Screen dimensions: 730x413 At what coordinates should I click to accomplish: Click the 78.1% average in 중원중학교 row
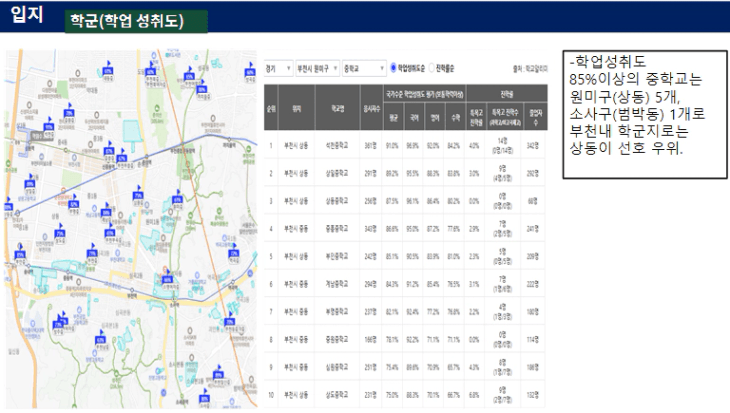(392, 339)
